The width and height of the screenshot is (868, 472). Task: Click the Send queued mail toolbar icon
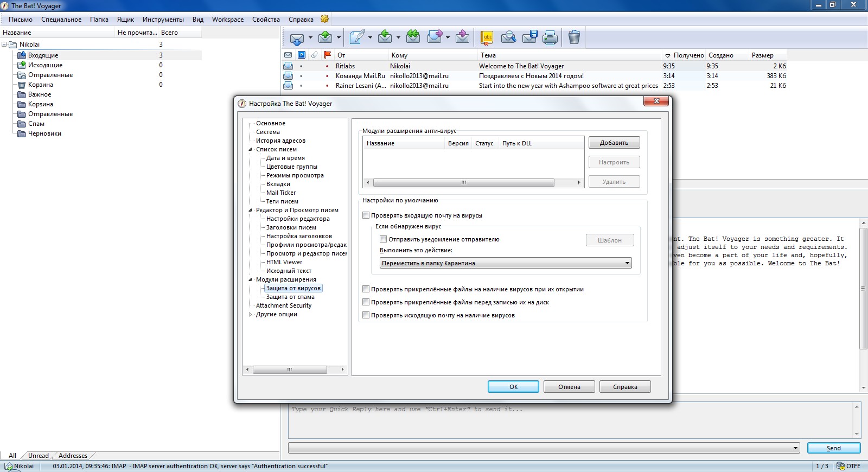pyautogui.click(x=325, y=37)
